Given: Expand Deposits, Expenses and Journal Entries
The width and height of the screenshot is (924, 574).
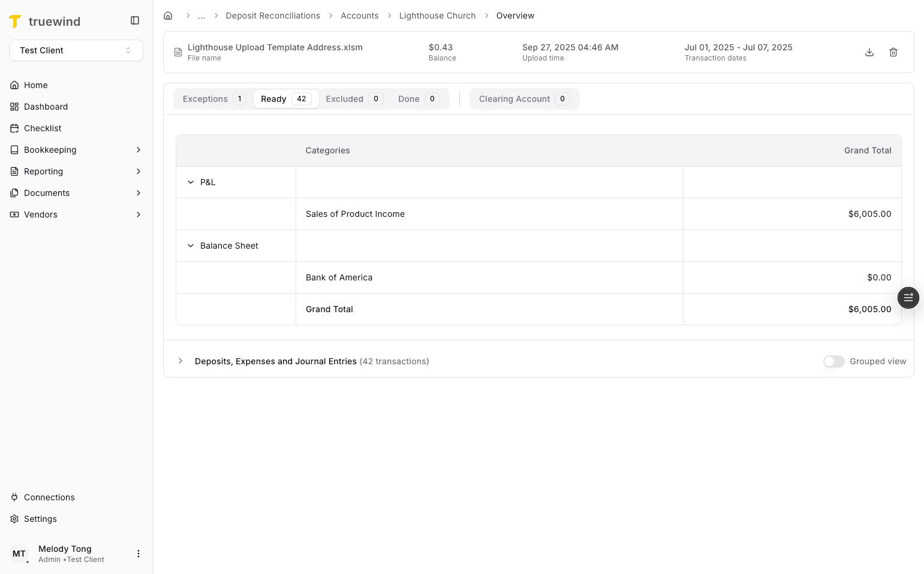Looking at the screenshot, I should pos(180,361).
